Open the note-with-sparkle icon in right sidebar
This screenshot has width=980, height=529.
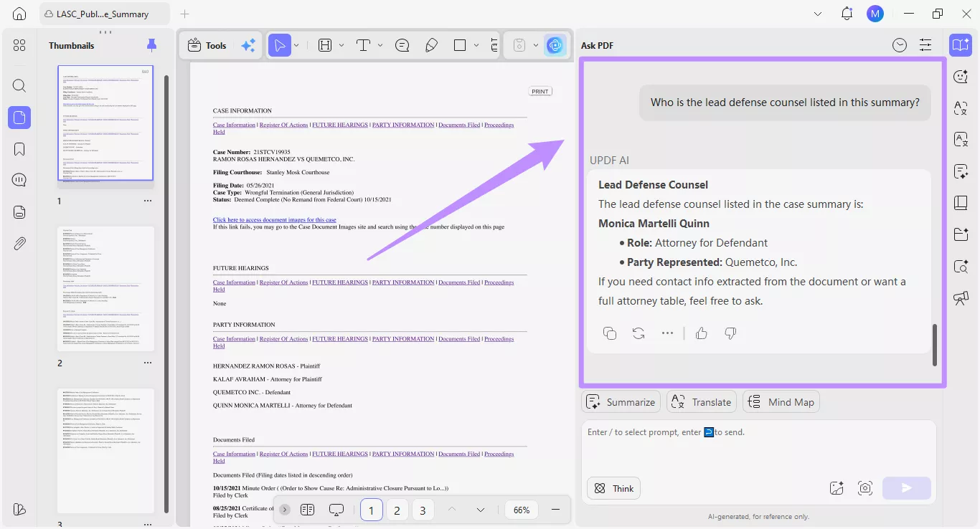[961, 171]
